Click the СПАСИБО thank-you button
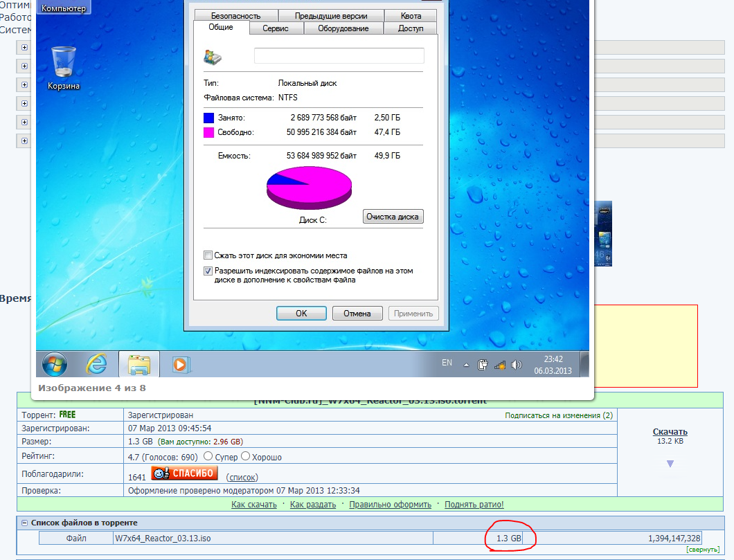 [x=184, y=473]
